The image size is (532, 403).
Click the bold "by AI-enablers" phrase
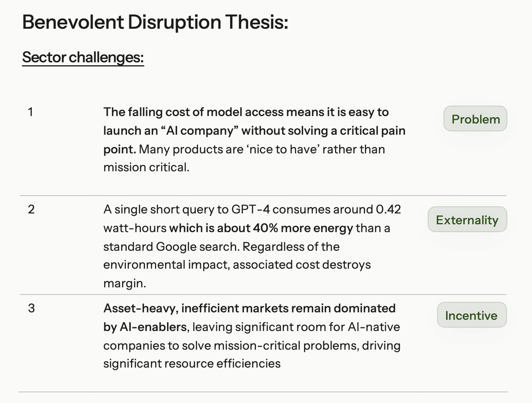145,327
